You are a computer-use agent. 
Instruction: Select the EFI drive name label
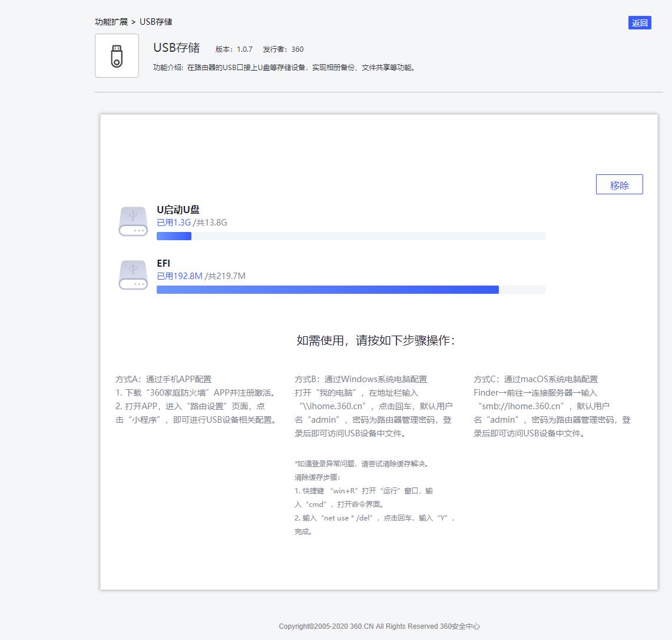tap(164, 263)
